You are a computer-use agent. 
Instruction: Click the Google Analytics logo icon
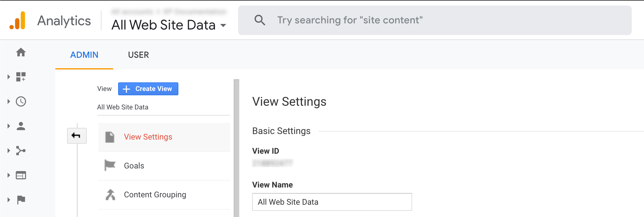[x=18, y=21]
